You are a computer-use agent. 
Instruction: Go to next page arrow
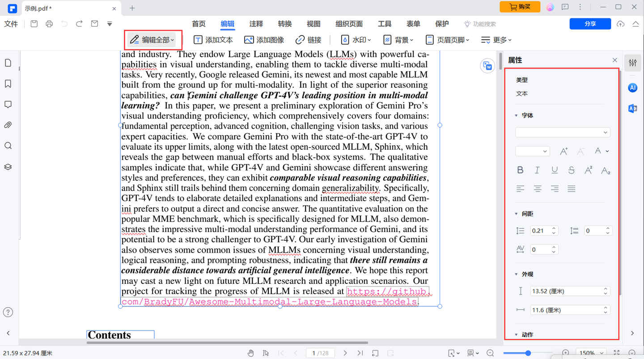(345, 353)
